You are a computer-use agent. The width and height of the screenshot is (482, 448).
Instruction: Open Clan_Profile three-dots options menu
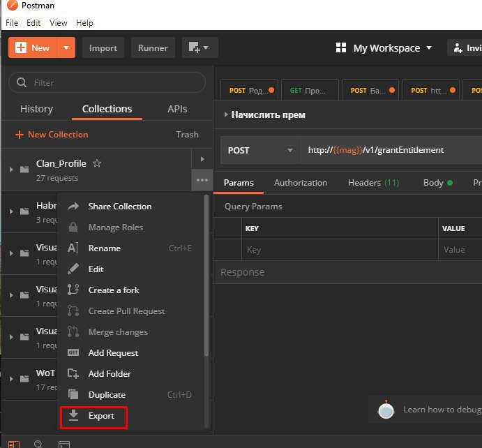(202, 180)
